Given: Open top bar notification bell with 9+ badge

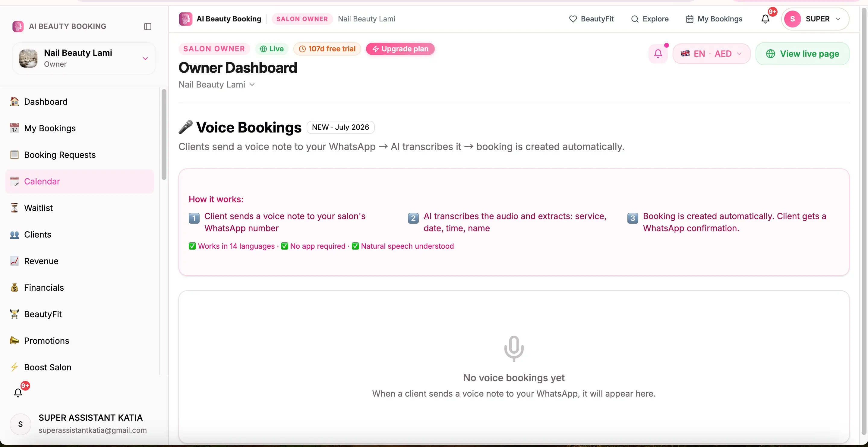Looking at the screenshot, I should click(765, 19).
